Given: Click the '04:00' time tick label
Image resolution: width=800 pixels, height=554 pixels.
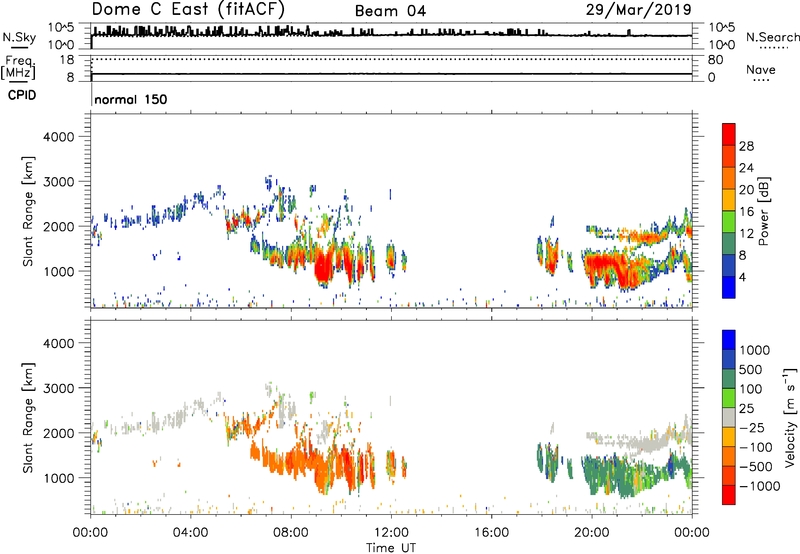Looking at the screenshot, I should [x=191, y=533].
